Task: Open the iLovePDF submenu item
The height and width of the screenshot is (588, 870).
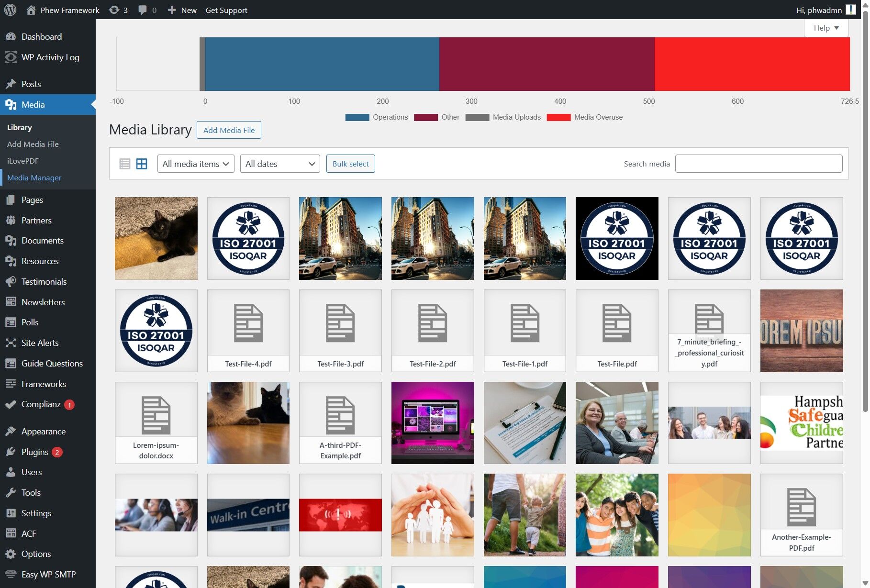Action: coord(23,161)
